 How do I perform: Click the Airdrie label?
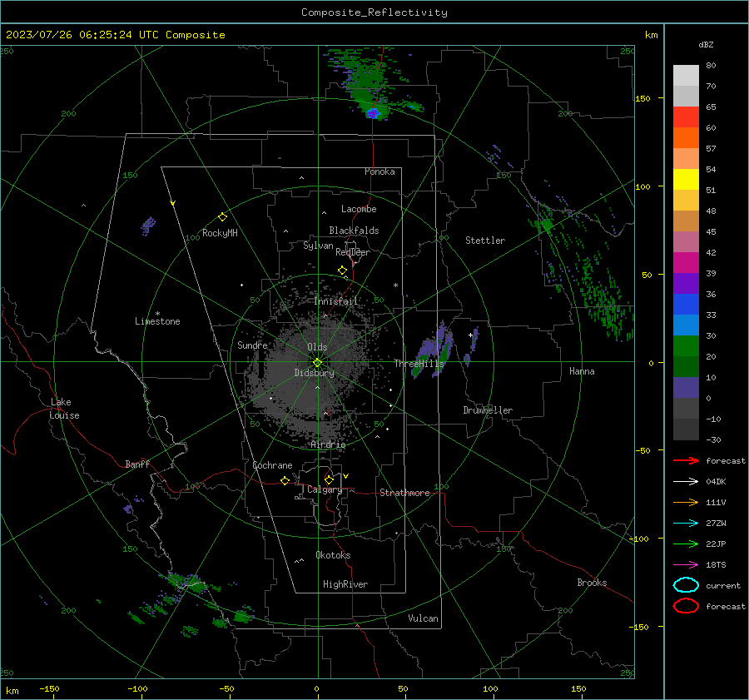(328, 444)
